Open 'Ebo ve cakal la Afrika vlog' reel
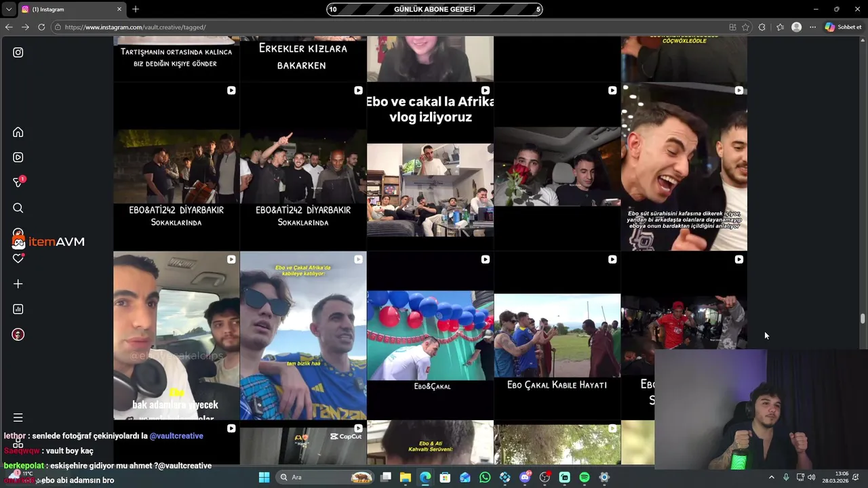Image resolution: width=868 pixels, height=488 pixels. coord(430,167)
